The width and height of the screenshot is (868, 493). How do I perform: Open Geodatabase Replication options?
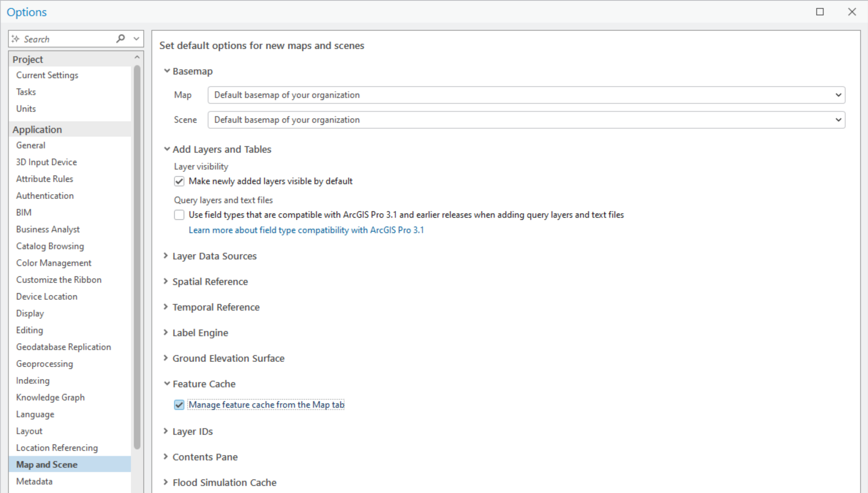[63, 347]
